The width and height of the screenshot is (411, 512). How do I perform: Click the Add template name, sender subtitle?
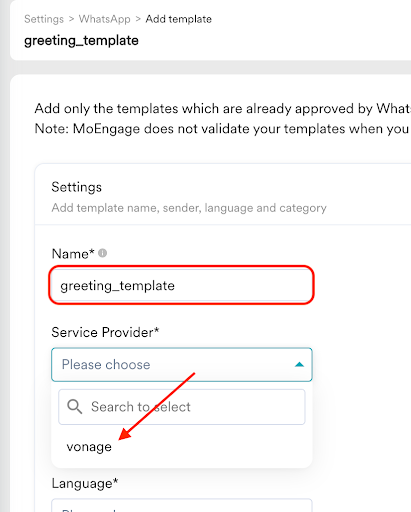tap(189, 208)
